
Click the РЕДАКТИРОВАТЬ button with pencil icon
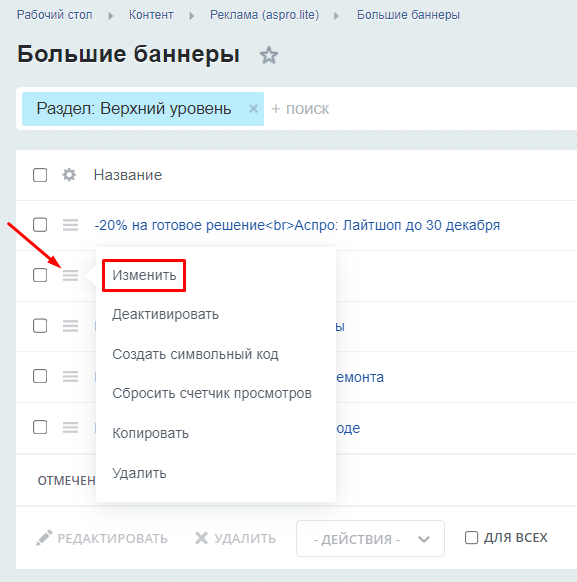tap(102, 538)
